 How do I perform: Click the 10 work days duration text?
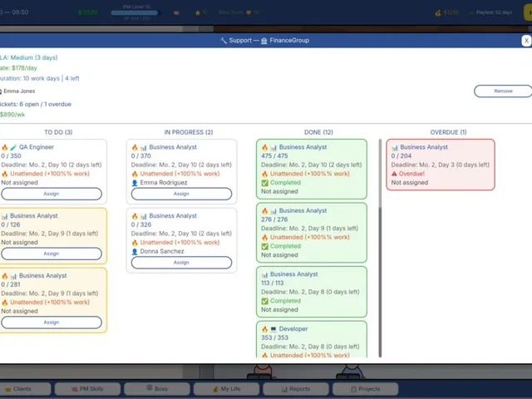tap(41, 78)
